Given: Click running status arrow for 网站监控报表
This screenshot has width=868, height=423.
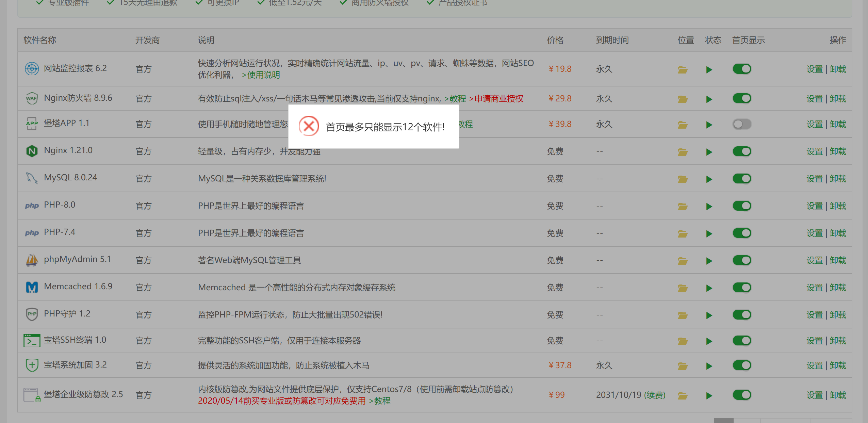Looking at the screenshot, I should tap(709, 70).
